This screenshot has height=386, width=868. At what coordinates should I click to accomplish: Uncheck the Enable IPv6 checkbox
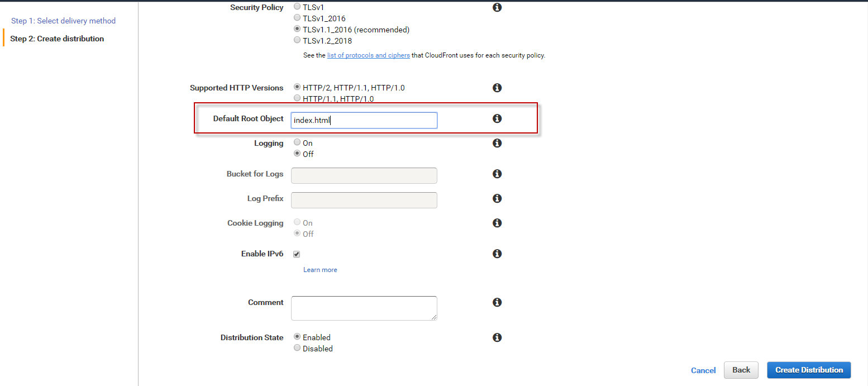(297, 254)
